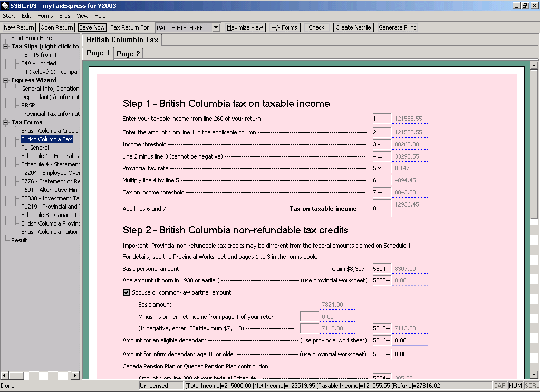Open the Result tree node
The image size is (540, 392).
(x=19, y=240)
